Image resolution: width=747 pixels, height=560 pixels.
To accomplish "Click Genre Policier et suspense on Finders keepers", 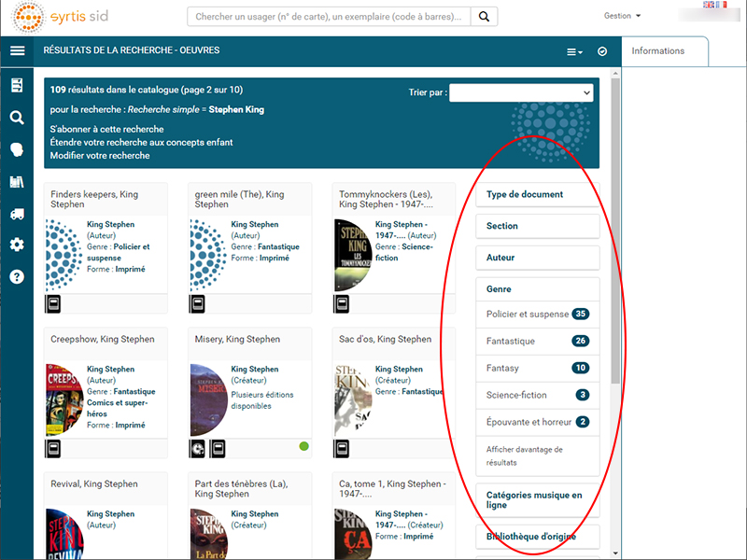I will coord(119,252).
